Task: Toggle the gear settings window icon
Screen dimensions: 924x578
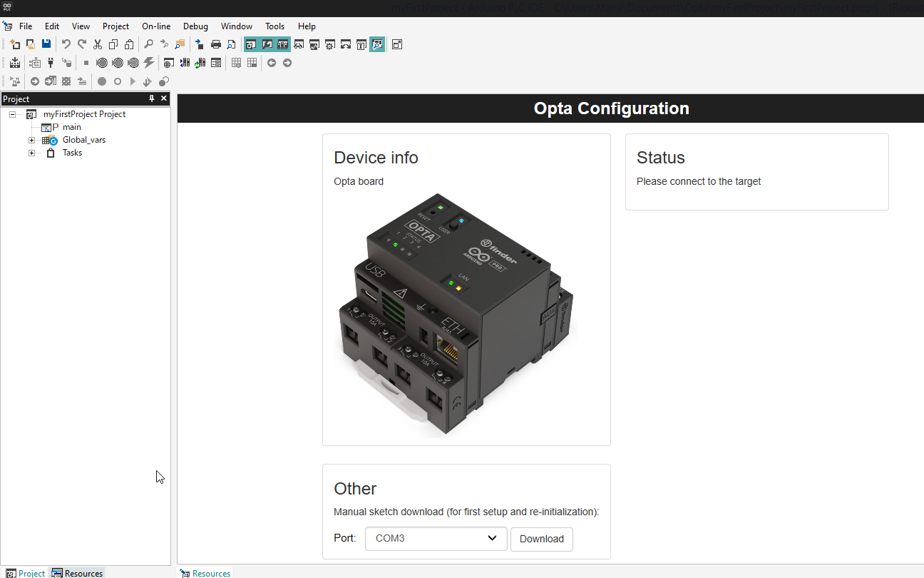Action: (x=330, y=44)
